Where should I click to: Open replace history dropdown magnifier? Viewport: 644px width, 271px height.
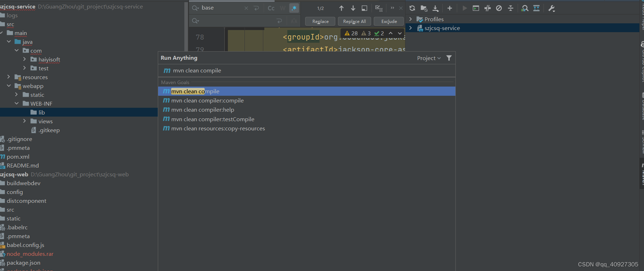(195, 21)
